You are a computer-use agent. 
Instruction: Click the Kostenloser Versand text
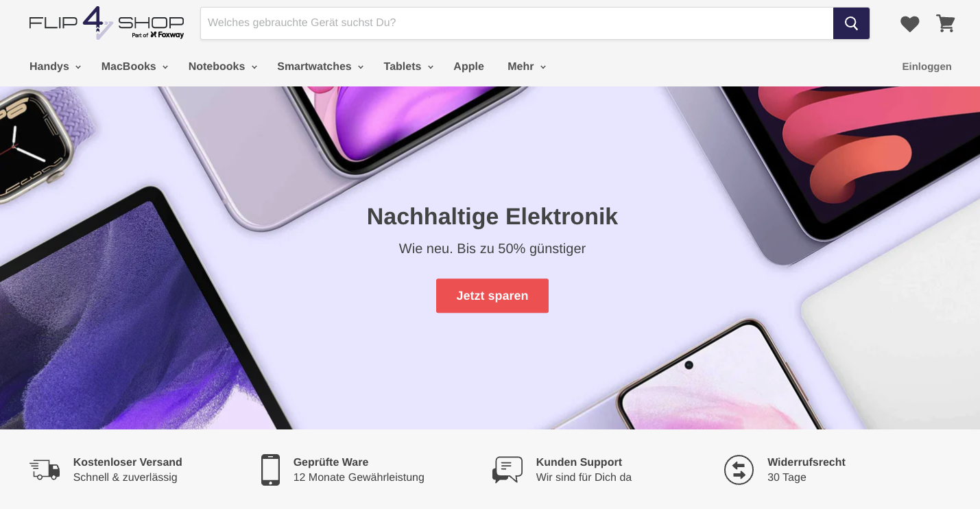pyautogui.click(x=128, y=462)
